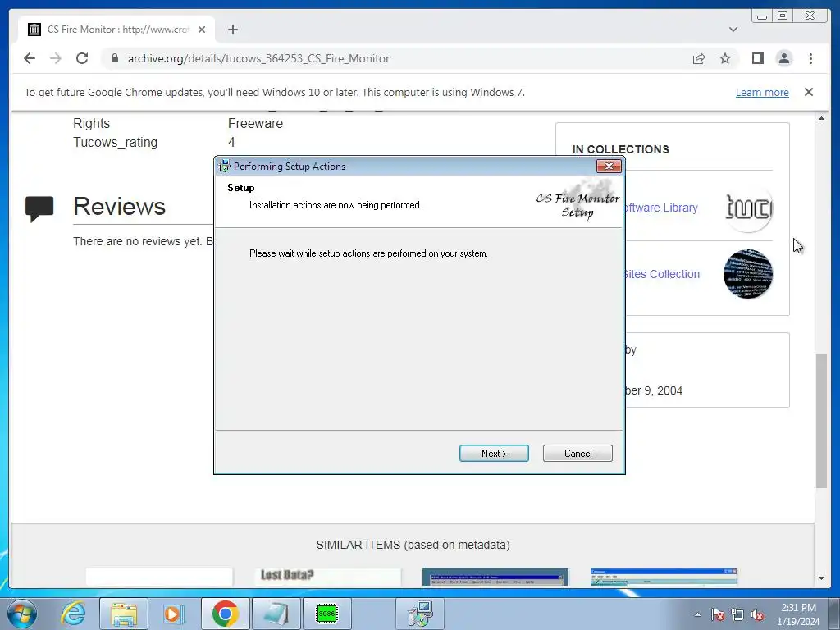Open Chrome profile menu
840x630 pixels.
tap(783, 58)
